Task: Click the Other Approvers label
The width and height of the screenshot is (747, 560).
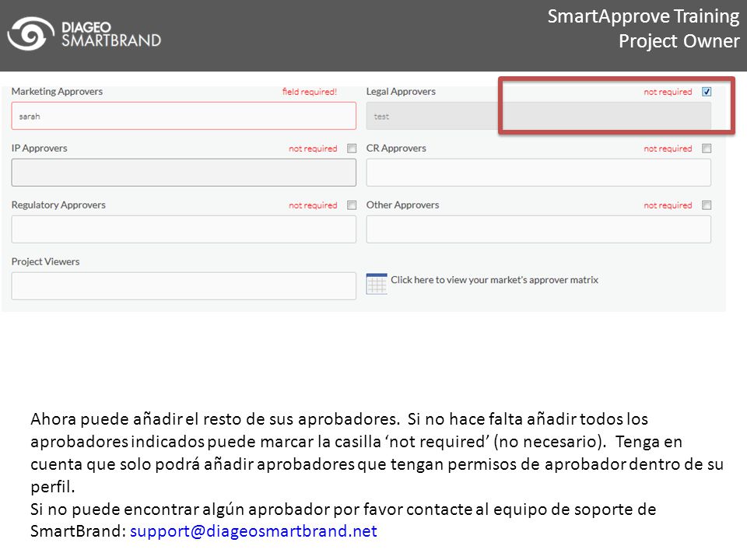Action: (x=402, y=205)
